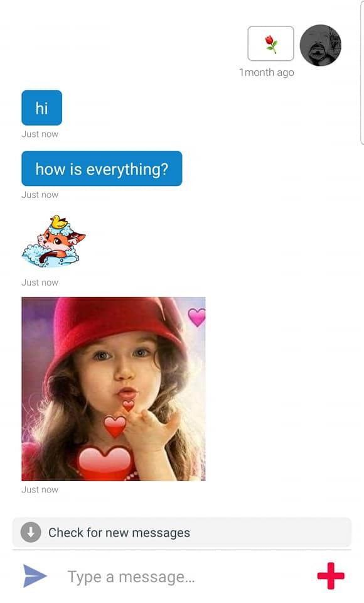Tap the small red heart near lips
364x603 pixels.
pos(129,405)
